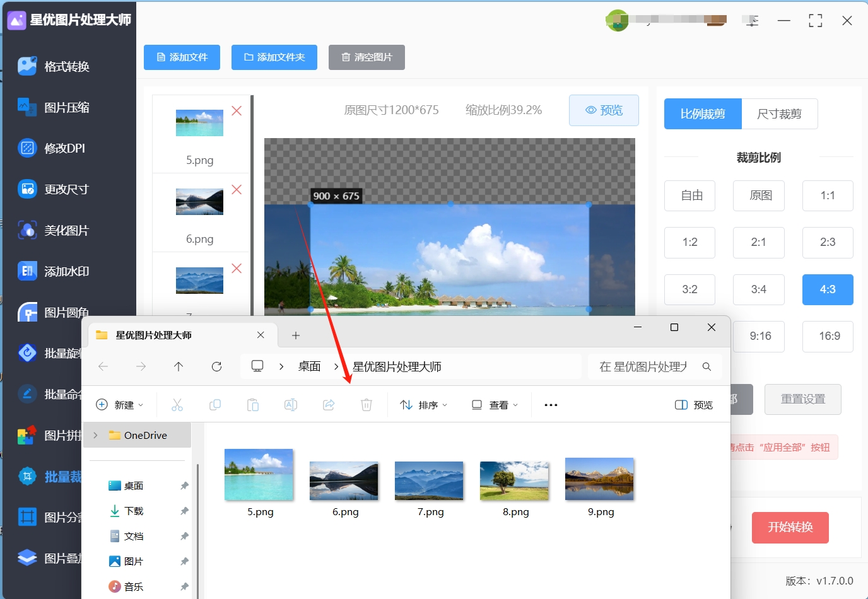Click the Explorer back arrow
This screenshot has width=868, height=599.
click(103, 366)
